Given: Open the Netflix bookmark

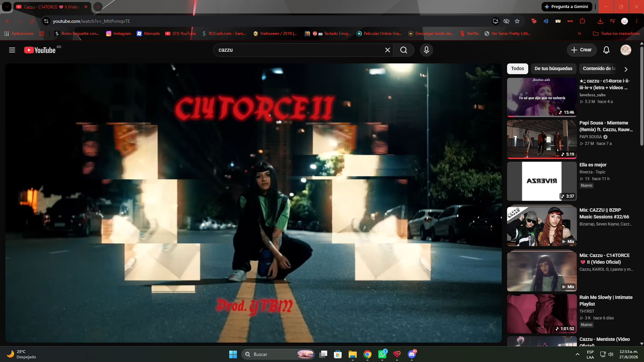Looking at the screenshot, I should click(469, 34).
